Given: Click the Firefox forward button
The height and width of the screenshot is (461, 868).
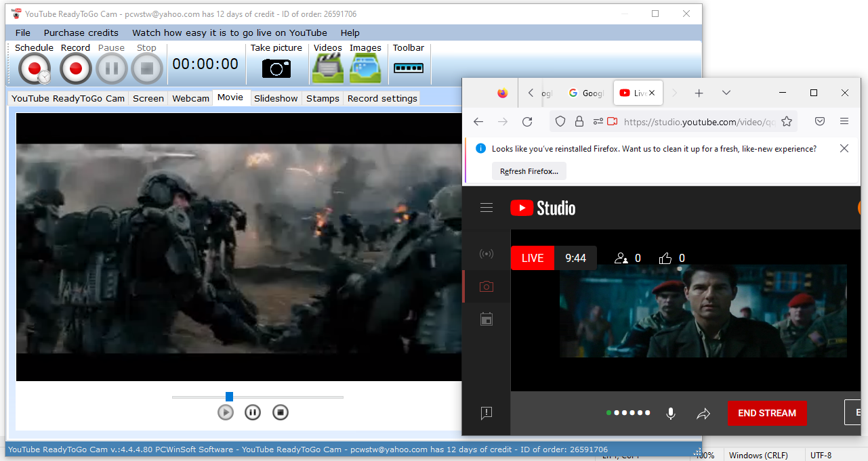Looking at the screenshot, I should pyautogui.click(x=503, y=121).
